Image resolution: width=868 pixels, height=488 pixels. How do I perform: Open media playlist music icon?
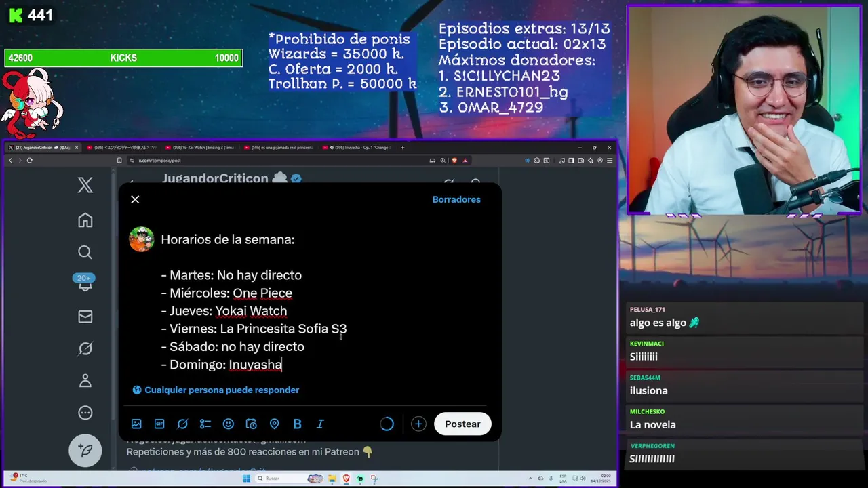click(561, 161)
